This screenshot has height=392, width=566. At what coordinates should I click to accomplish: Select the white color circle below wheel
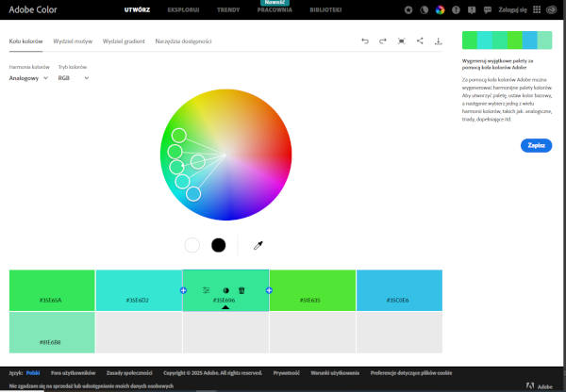192,245
